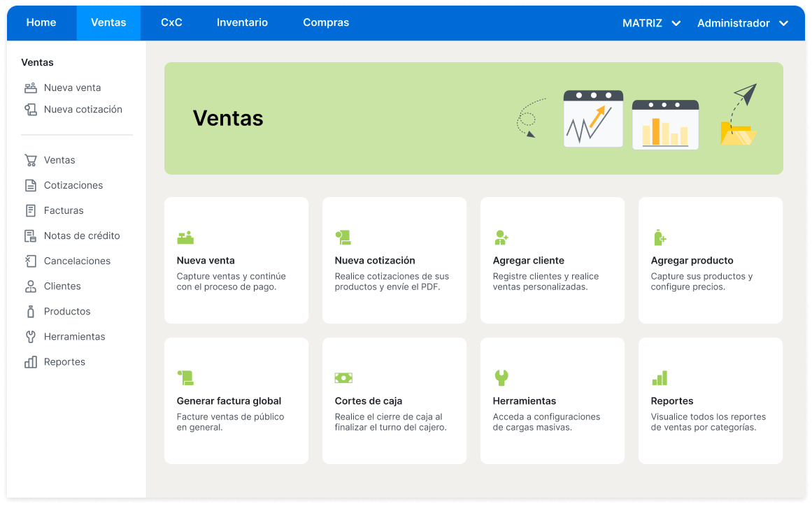The width and height of the screenshot is (812, 506).
Task: Click the green banknote icon on Cortes de caja card
Action: coord(344,378)
